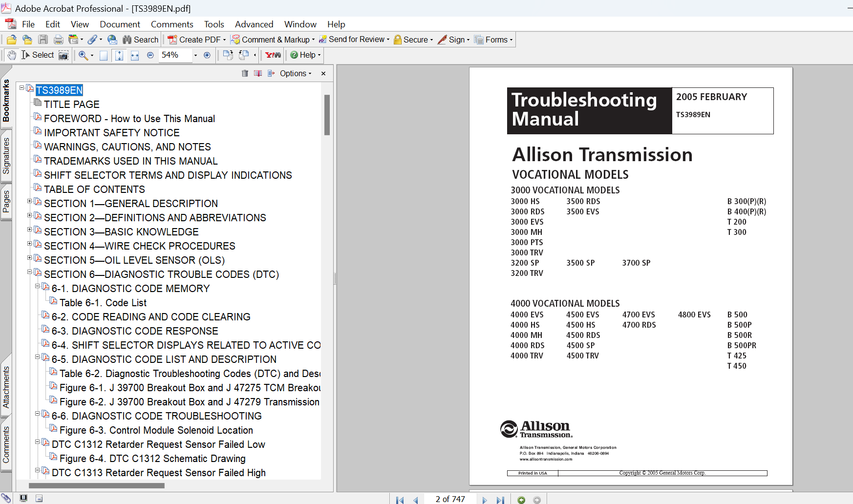Click the Zoom Out minus icon

pyautogui.click(x=150, y=55)
